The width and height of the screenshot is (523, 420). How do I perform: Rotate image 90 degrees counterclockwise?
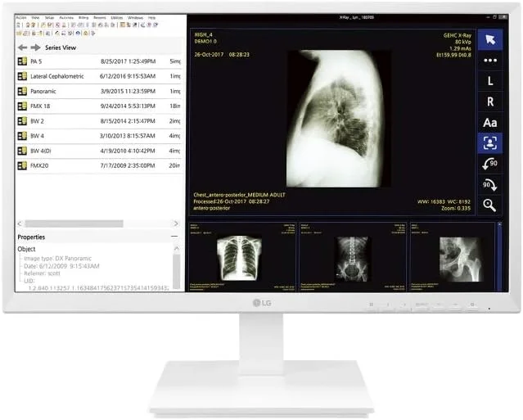click(x=489, y=163)
